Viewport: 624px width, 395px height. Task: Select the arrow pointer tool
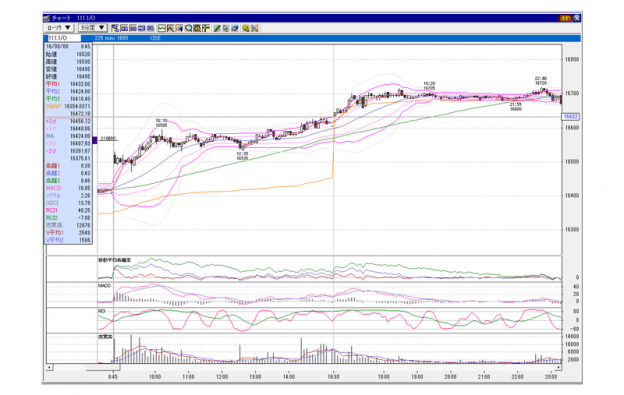(x=226, y=28)
